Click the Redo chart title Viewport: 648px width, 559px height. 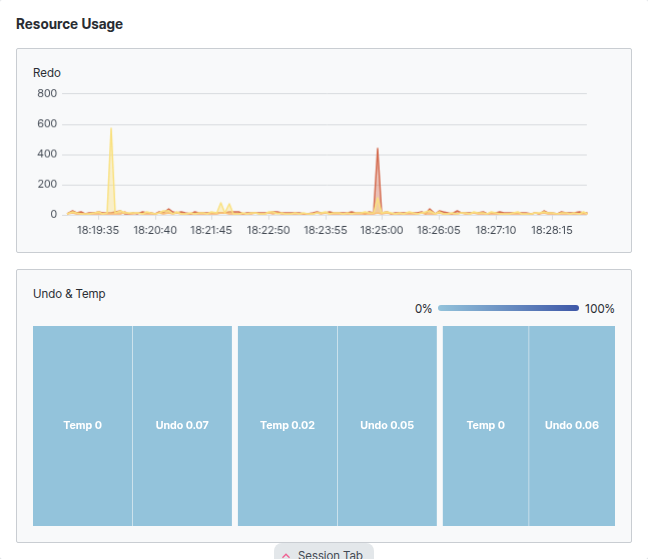point(47,73)
